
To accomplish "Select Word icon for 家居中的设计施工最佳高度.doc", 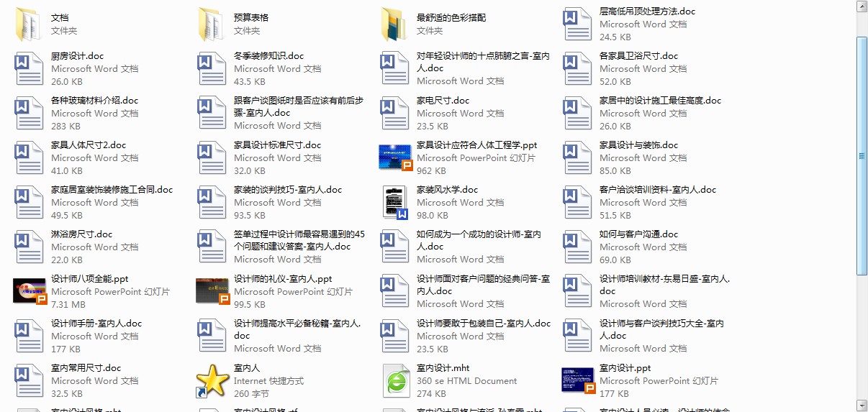I will tap(578, 114).
